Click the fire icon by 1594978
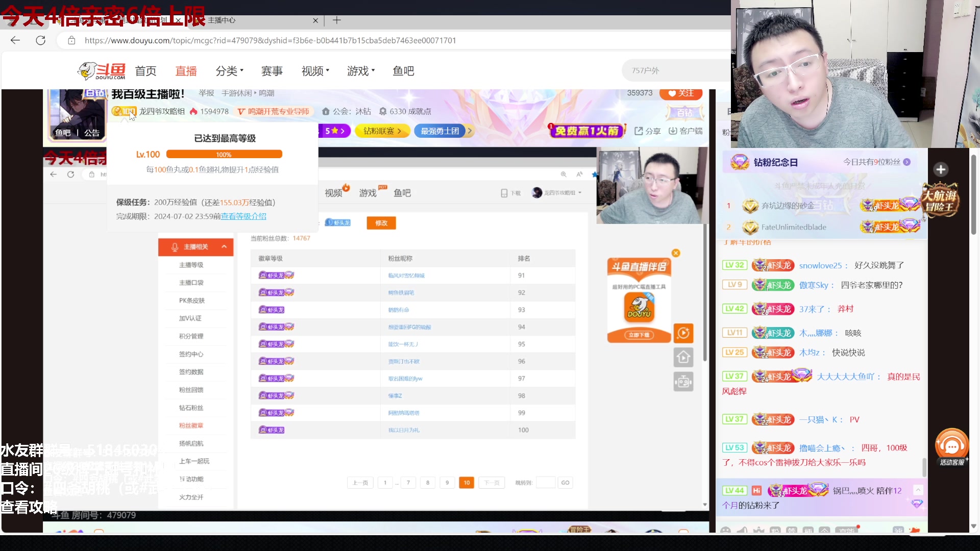The image size is (980, 551). click(x=193, y=111)
